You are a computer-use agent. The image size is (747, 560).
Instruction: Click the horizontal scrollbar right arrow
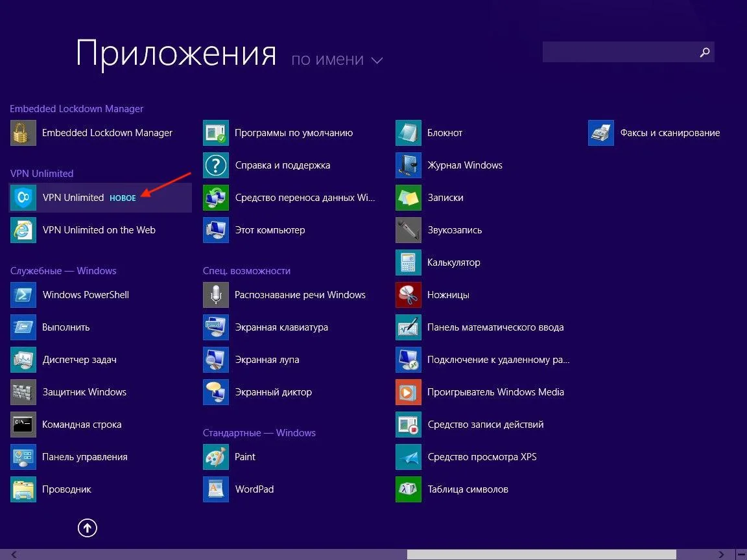(721, 555)
